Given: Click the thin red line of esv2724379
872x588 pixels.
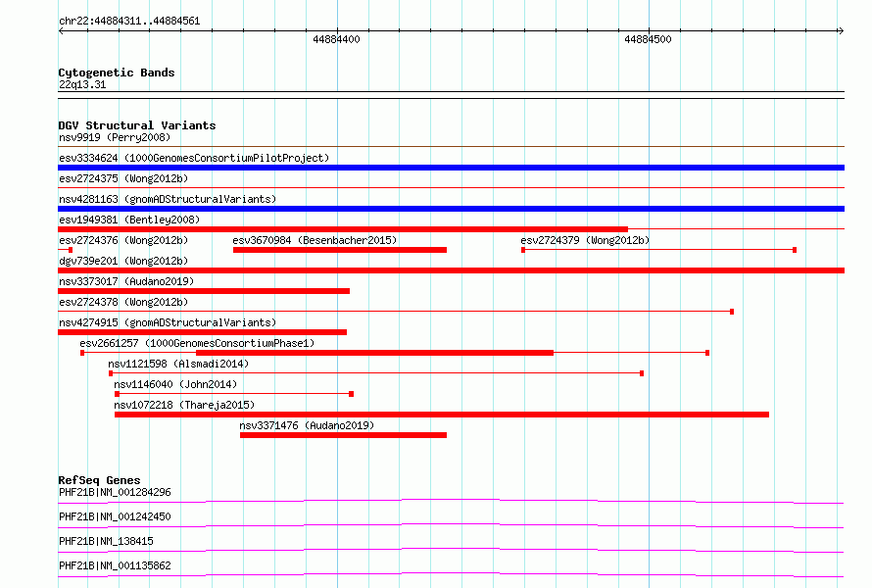Looking at the screenshot, I should (x=658, y=250).
